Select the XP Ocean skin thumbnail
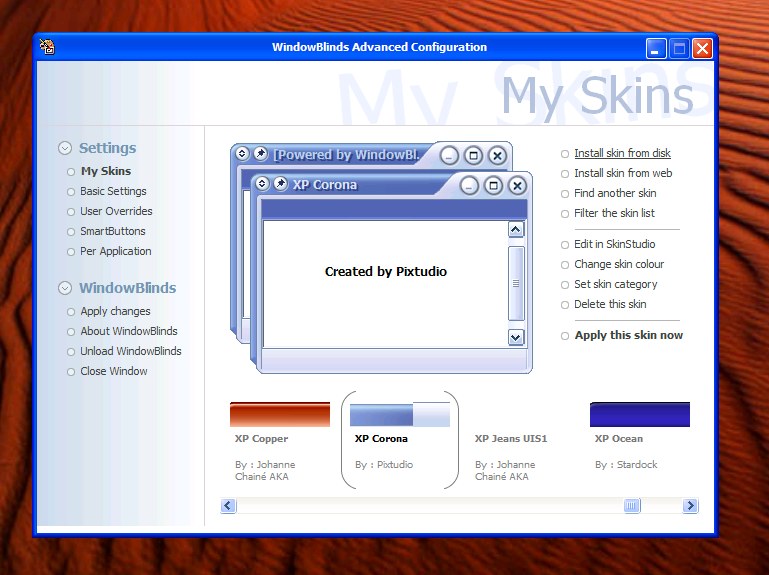 (x=640, y=414)
